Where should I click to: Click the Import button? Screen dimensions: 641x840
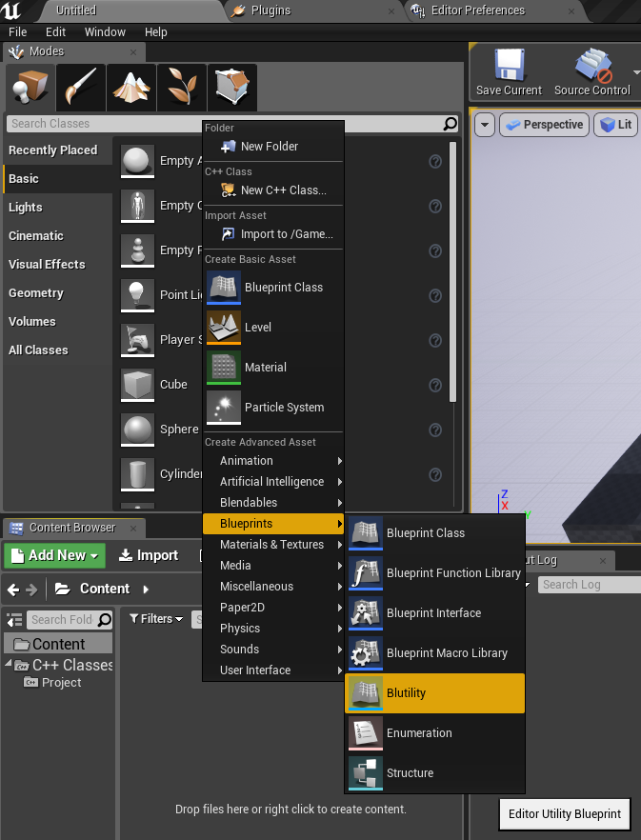tap(149, 555)
